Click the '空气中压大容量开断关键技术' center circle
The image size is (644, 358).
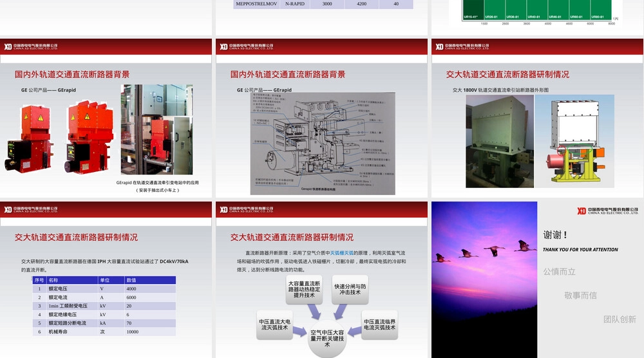coord(327,339)
